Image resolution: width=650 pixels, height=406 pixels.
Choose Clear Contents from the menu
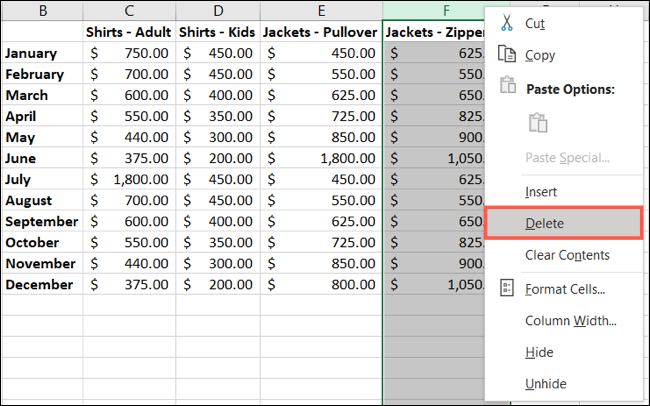coord(567,255)
